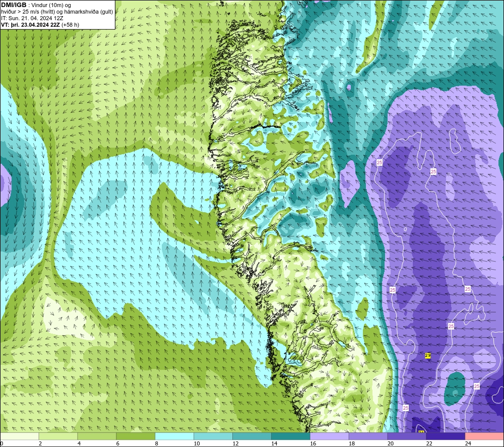Click the yellow '29' maximum gust label
The image size is (504, 447).
[x=428, y=355]
